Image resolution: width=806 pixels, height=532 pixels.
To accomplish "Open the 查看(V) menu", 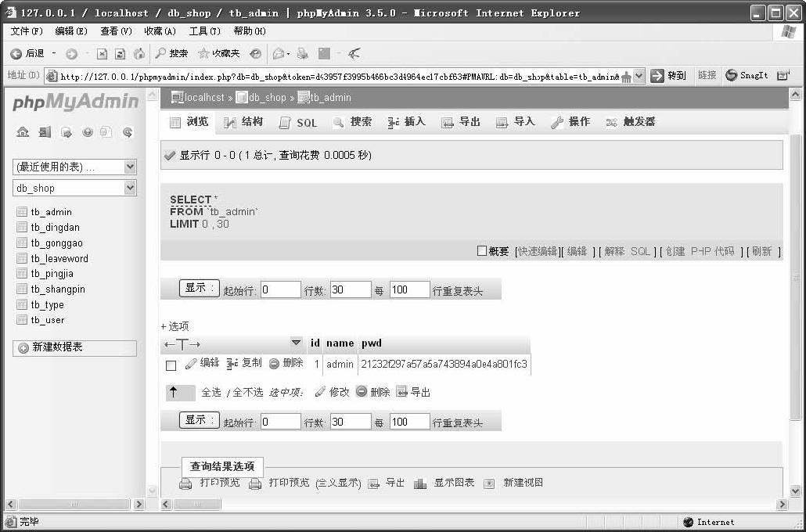I will pos(116,31).
